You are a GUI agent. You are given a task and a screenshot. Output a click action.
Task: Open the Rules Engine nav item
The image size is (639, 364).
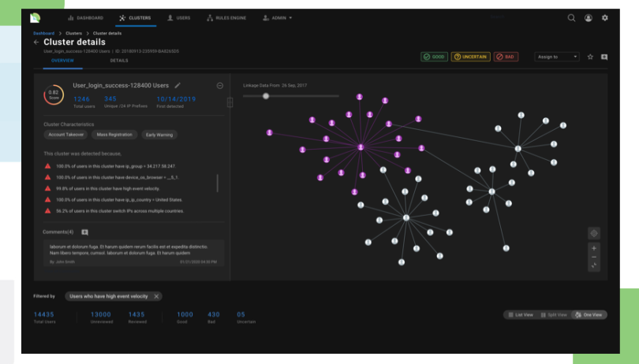(226, 18)
